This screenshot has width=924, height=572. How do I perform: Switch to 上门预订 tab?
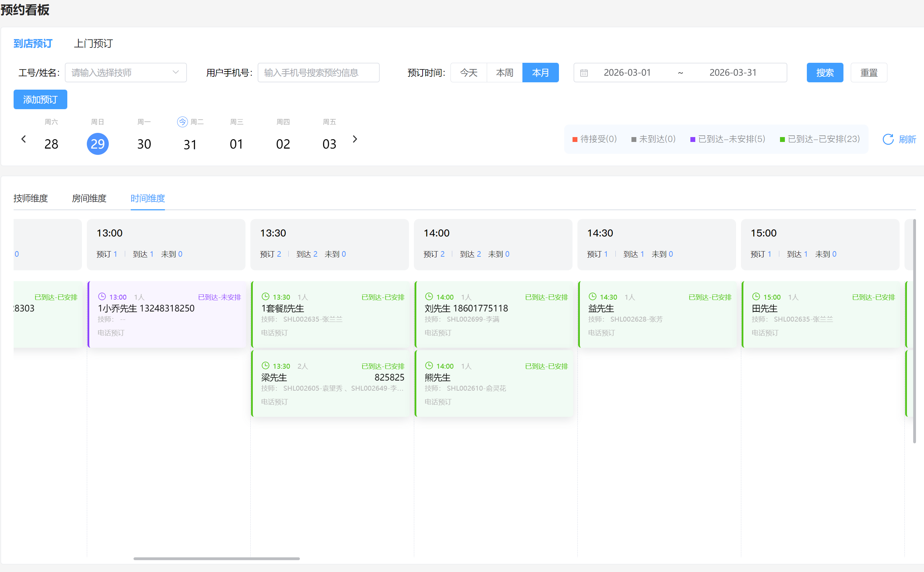93,44
